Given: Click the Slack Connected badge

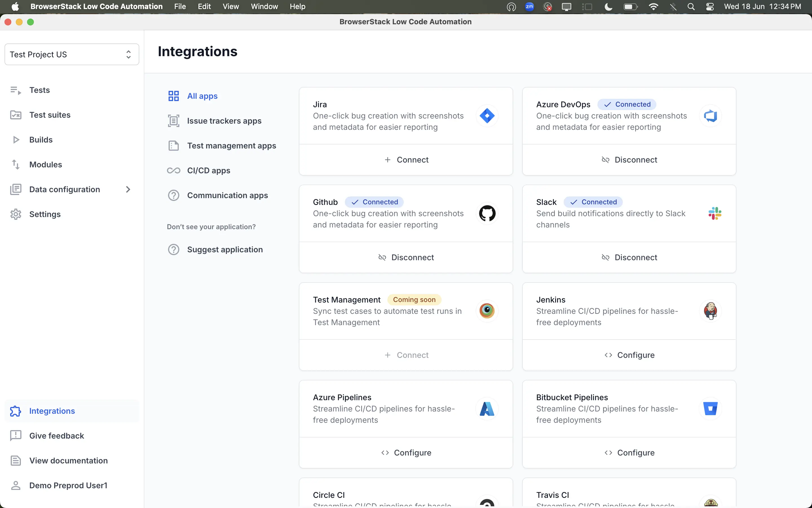Looking at the screenshot, I should pos(593,202).
